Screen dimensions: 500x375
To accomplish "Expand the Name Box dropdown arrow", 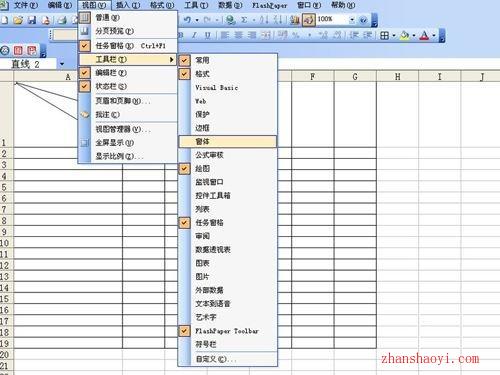I will pos(62,64).
